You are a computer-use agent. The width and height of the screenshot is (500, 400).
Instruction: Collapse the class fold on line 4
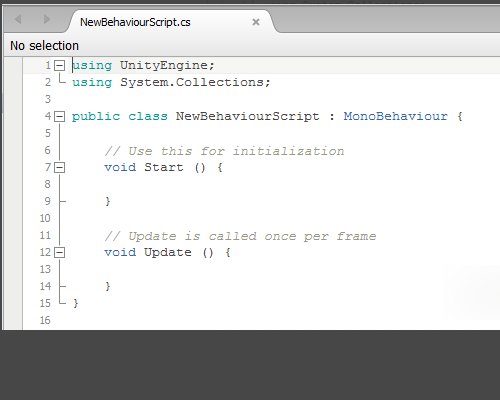tap(59, 116)
